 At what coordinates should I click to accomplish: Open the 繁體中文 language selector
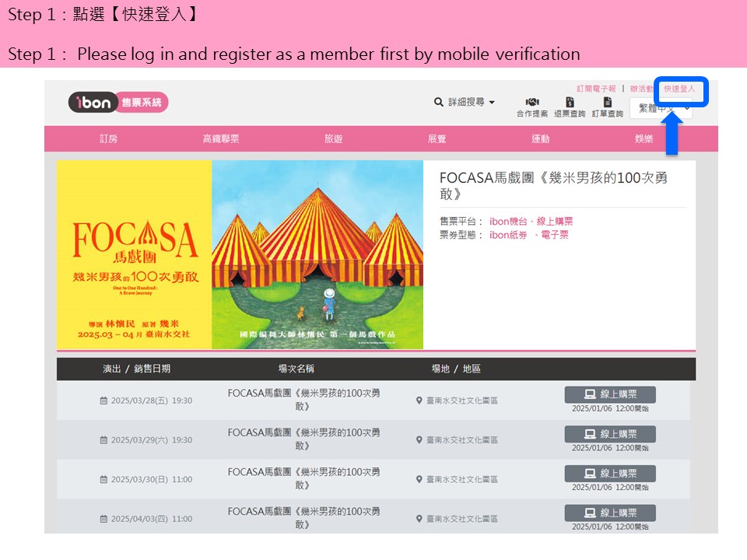point(661,109)
